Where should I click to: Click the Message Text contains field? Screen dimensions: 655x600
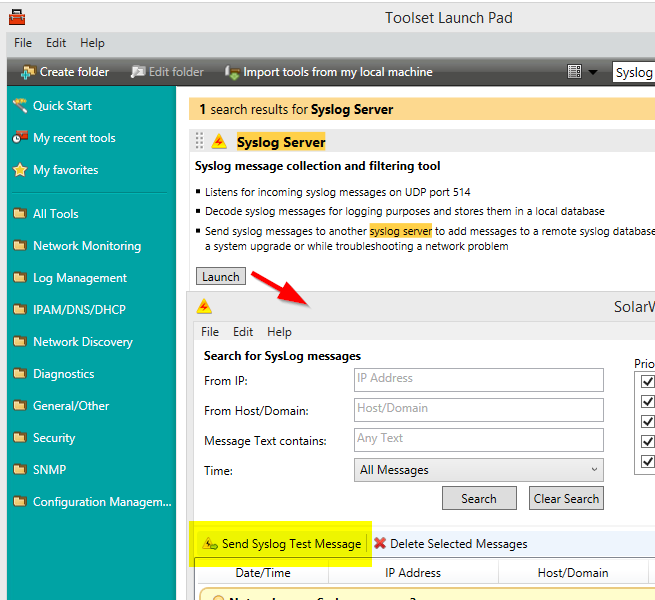[479, 440]
